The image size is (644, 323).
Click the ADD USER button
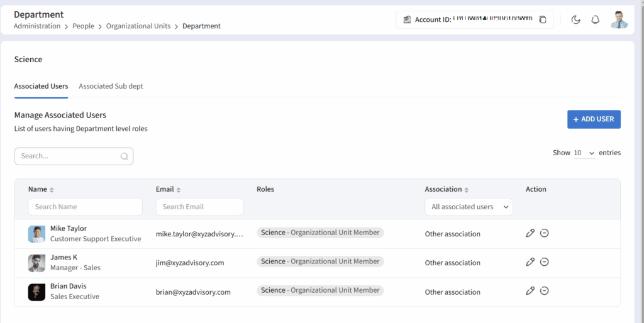tap(594, 119)
